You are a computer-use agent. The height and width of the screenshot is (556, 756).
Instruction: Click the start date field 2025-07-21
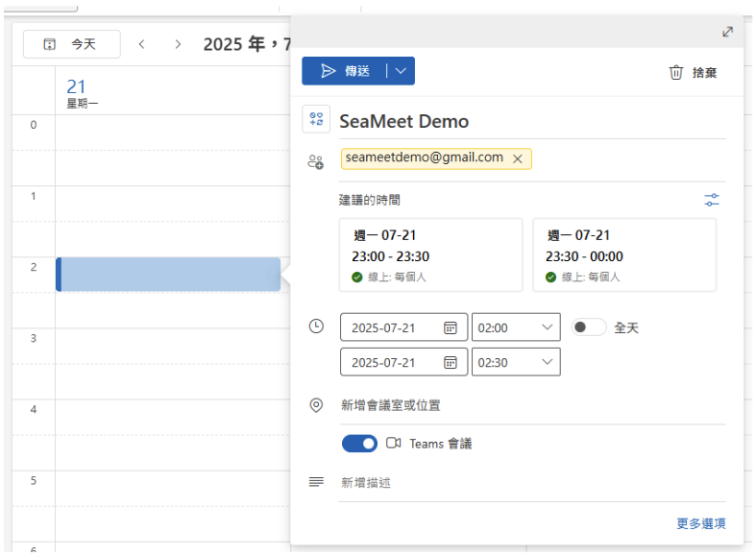[x=403, y=327]
